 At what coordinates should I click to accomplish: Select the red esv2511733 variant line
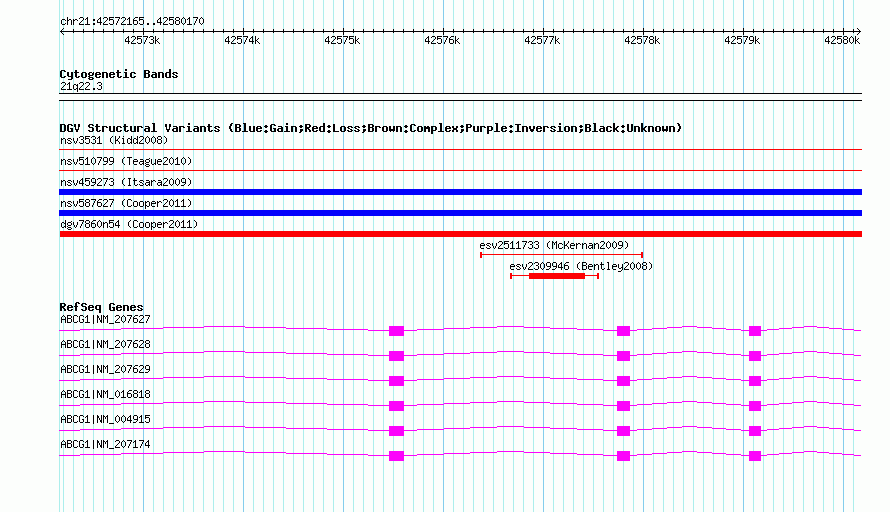(x=561, y=255)
